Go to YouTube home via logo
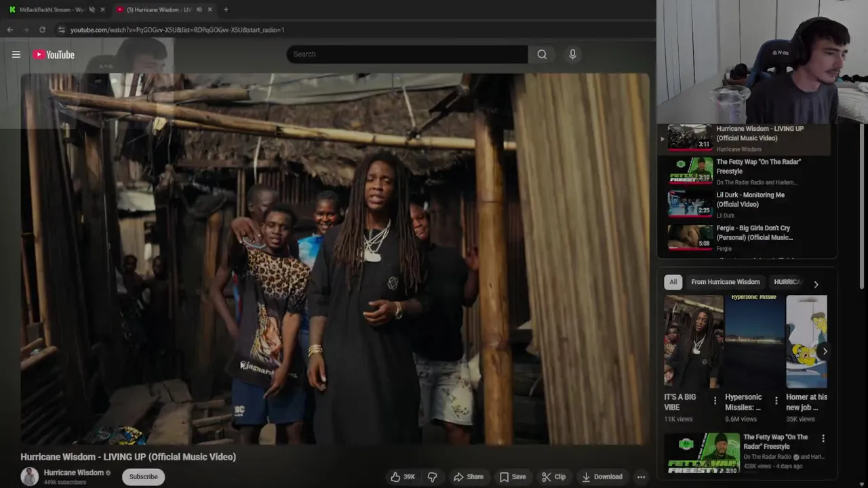The height and width of the screenshot is (488, 868). pyautogui.click(x=54, y=55)
